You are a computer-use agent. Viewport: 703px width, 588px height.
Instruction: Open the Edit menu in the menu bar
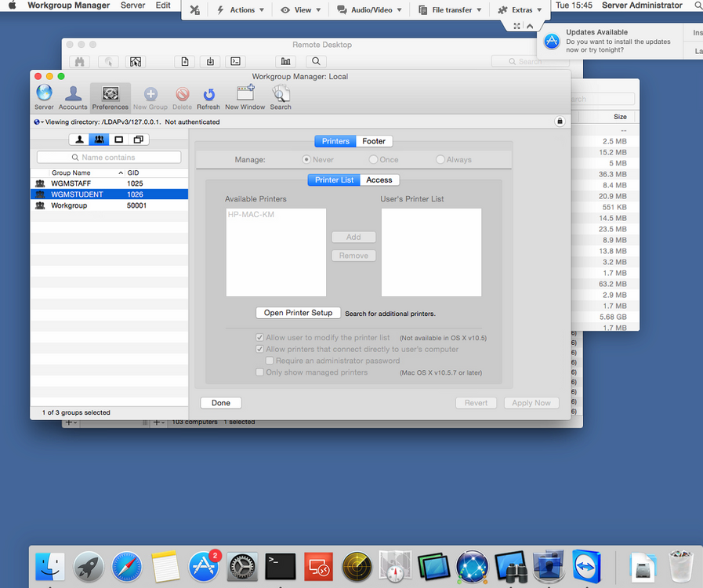[163, 5]
